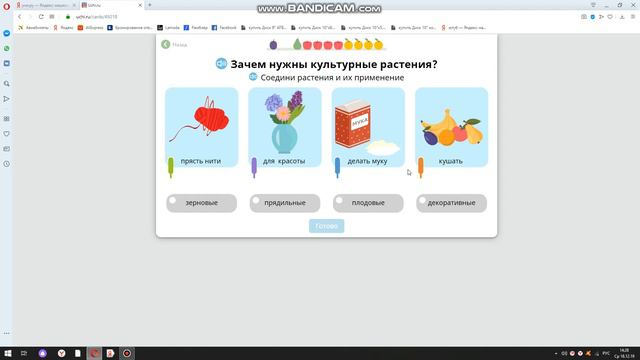
Task: Open the Авиабилеты bookmark
Action: click(33, 28)
